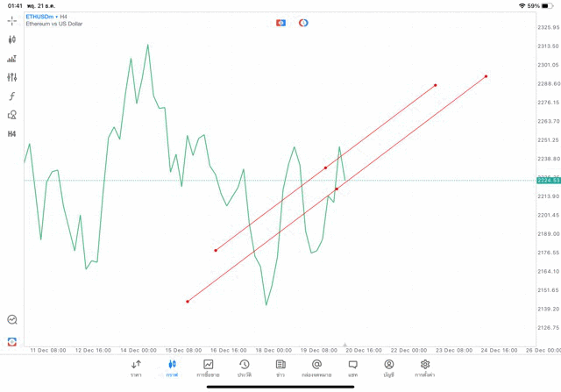Open the indicators bar-chart icon
Viewport: 561px width, 392px height.
click(x=11, y=59)
